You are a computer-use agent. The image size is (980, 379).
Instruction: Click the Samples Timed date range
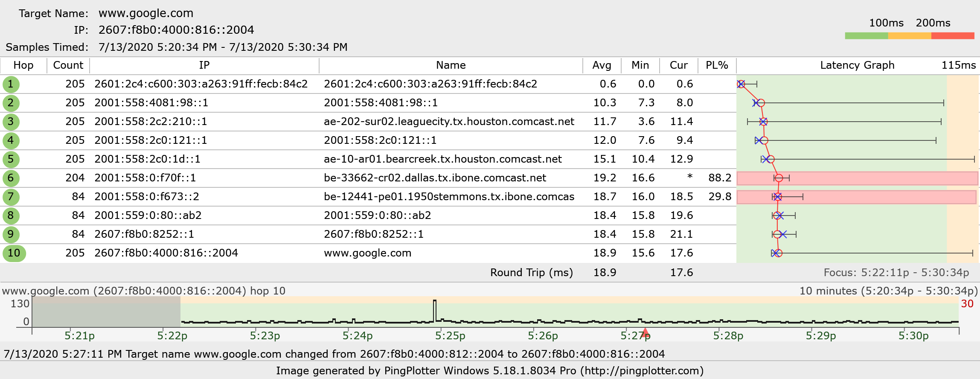click(223, 47)
